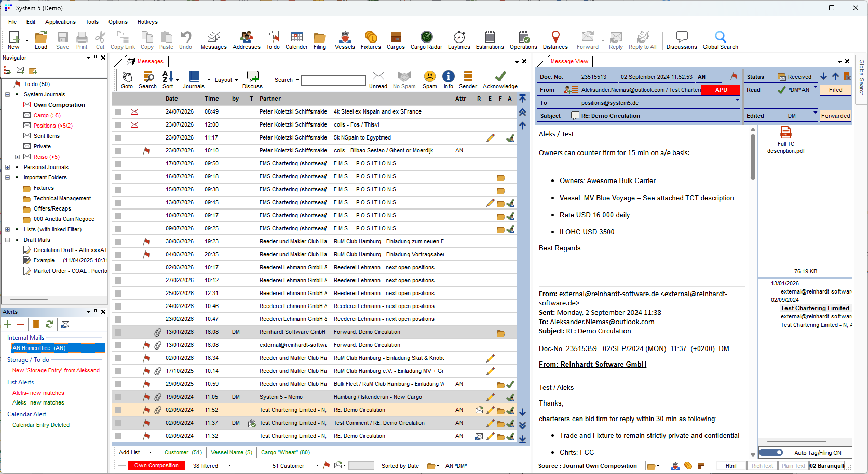Open the Applications menu
The width and height of the screenshot is (868, 474).
point(60,22)
